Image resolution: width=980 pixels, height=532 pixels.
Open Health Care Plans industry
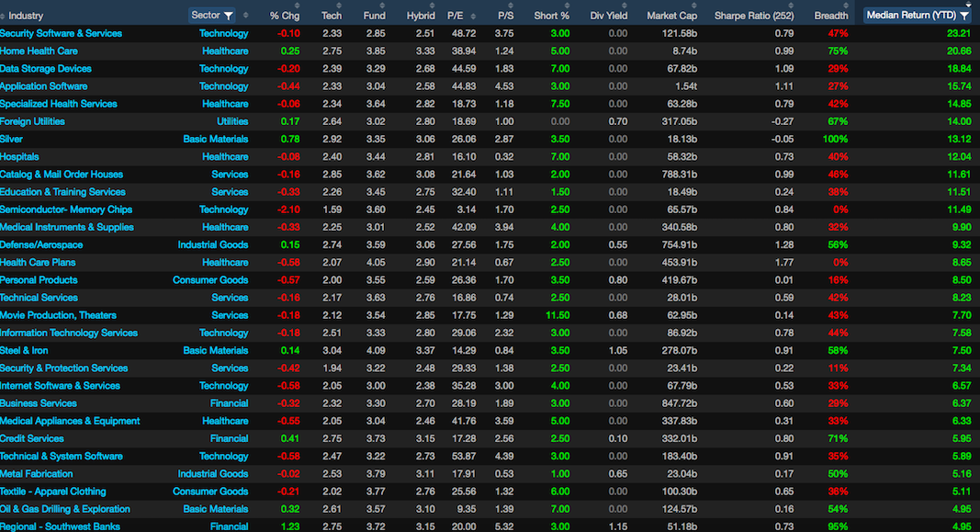click(38, 263)
